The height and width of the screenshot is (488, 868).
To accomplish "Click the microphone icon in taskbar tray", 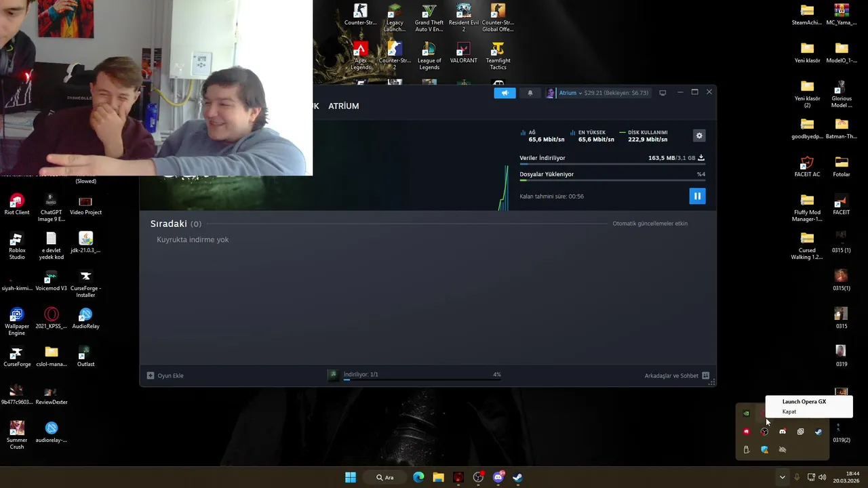I will pyautogui.click(x=797, y=477).
